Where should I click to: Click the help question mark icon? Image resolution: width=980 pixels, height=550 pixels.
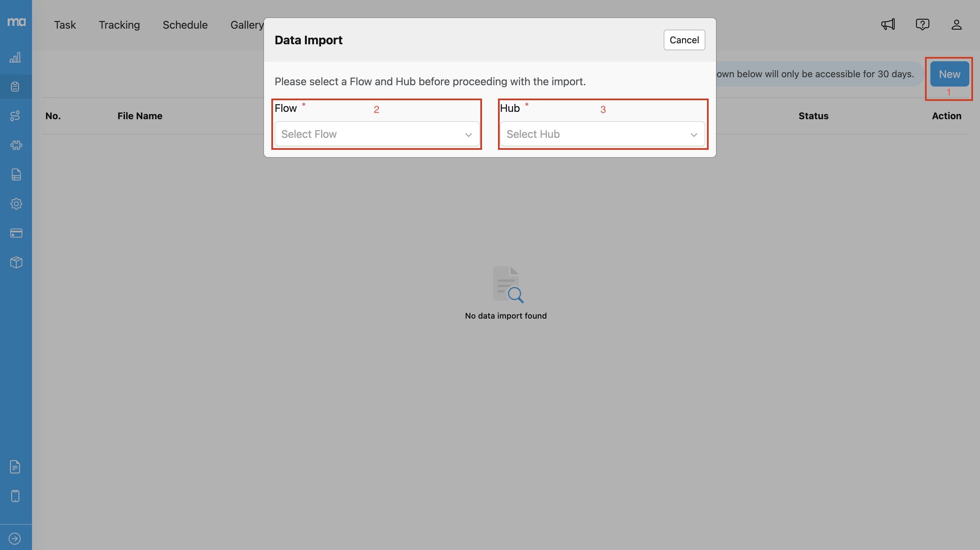pos(922,24)
